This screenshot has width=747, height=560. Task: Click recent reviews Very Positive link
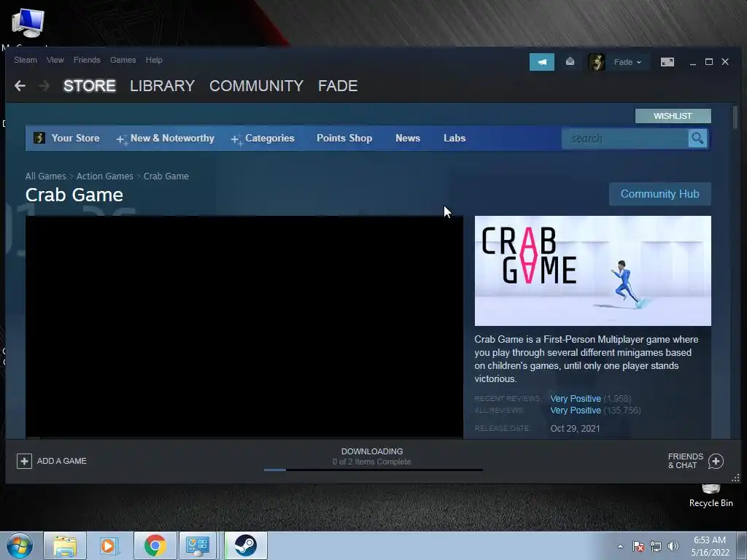tap(576, 399)
